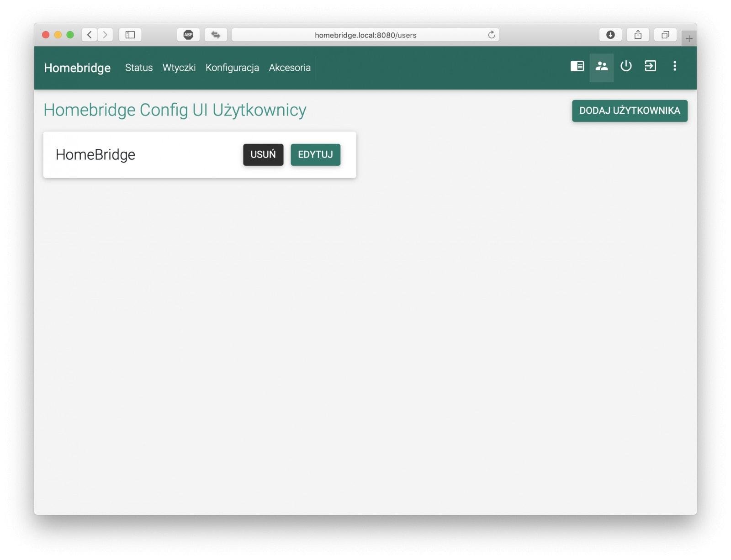Click the power restart icon
The width and height of the screenshot is (731, 560).
[x=626, y=66]
